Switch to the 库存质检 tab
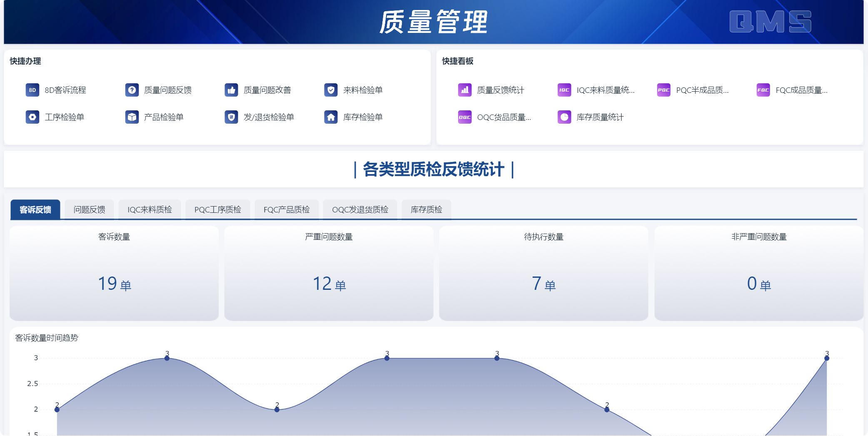Viewport: 868px width, 436px height. pos(427,209)
